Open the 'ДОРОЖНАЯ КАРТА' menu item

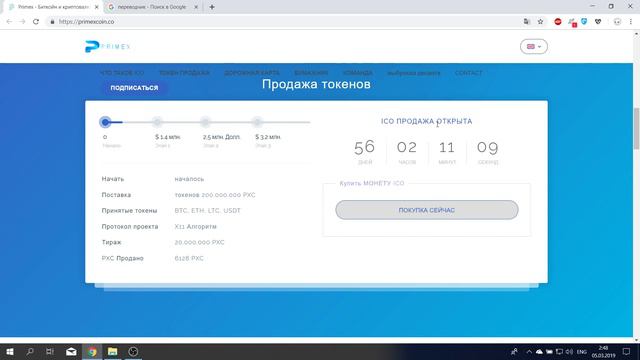(252, 73)
